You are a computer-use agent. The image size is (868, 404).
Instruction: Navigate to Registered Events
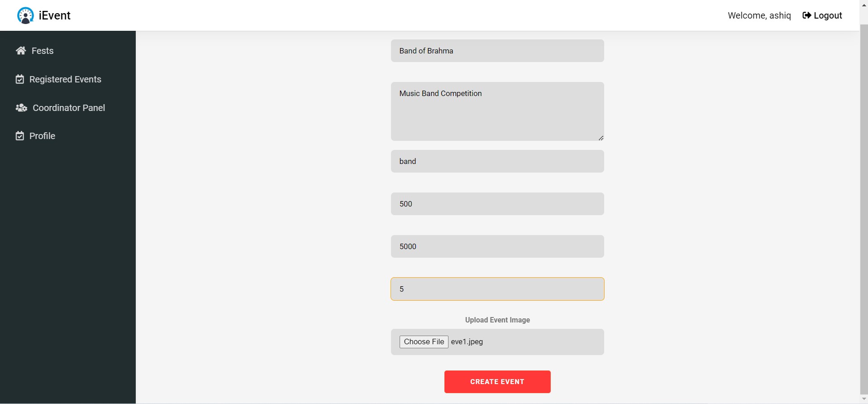(x=65, y=79)
